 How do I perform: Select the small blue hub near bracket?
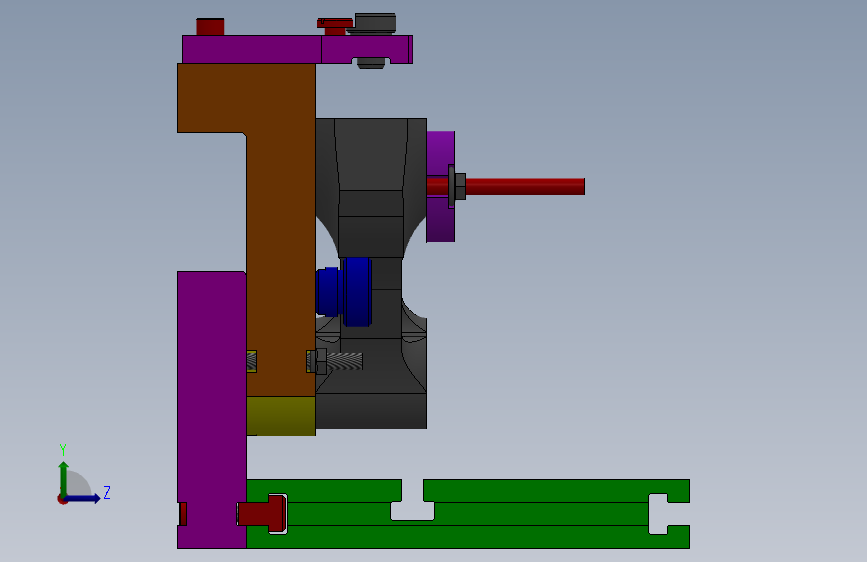pyautogui.click(x=328, y=292)
